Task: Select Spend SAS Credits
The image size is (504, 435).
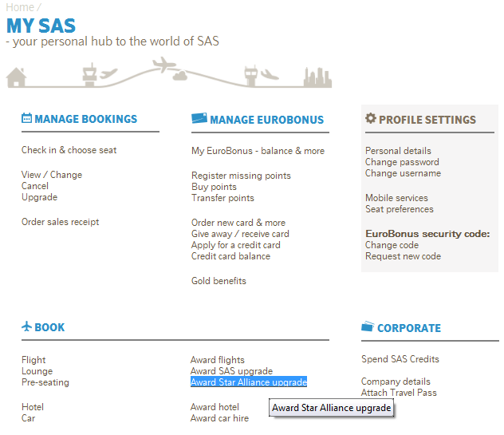Action: click(x=400, y=359)
